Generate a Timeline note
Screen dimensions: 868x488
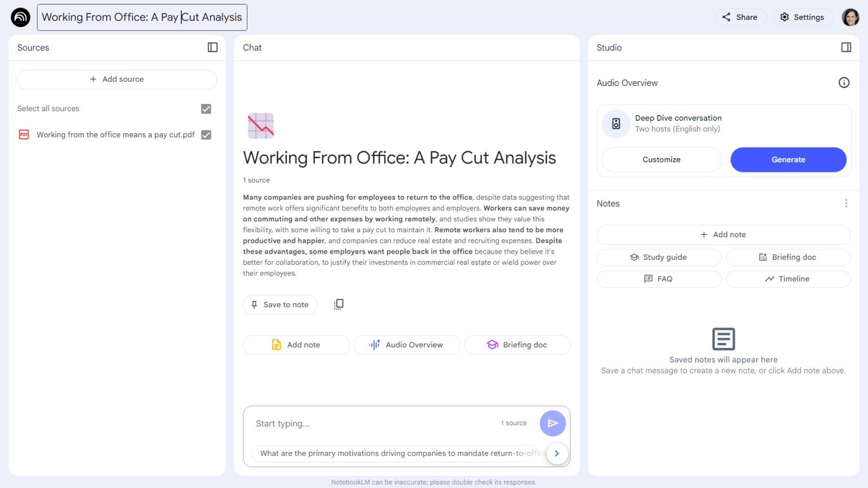pos(788,278)
